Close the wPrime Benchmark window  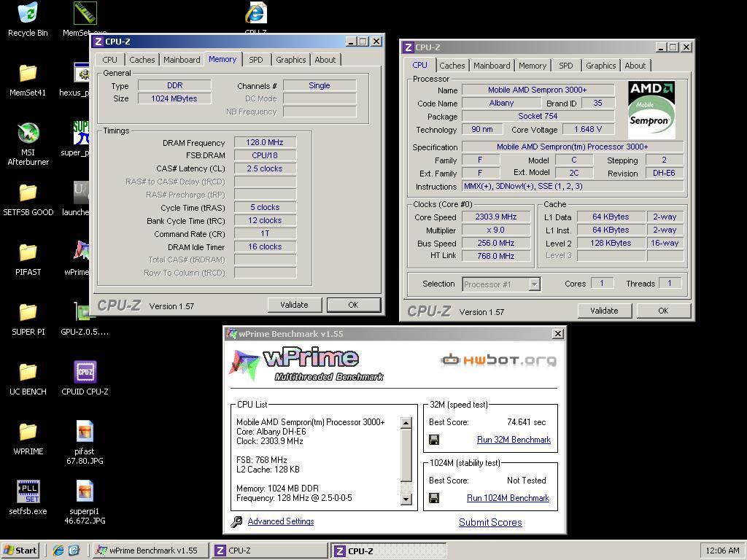tap(557, 334)
